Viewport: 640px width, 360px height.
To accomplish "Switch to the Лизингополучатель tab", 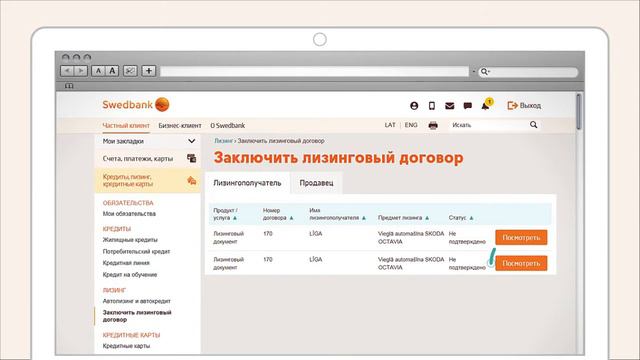I will click(x=247, y=183).
